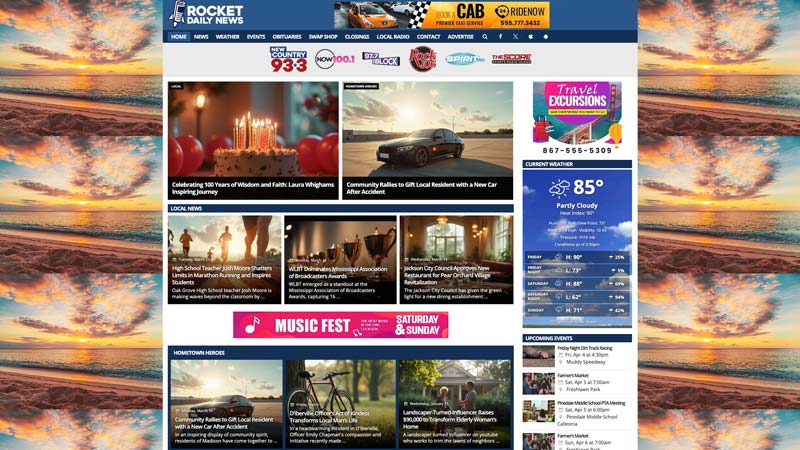
Task: Open the D'Iberville officer bicycle story thumbnail
Action: tap(340, 390)
